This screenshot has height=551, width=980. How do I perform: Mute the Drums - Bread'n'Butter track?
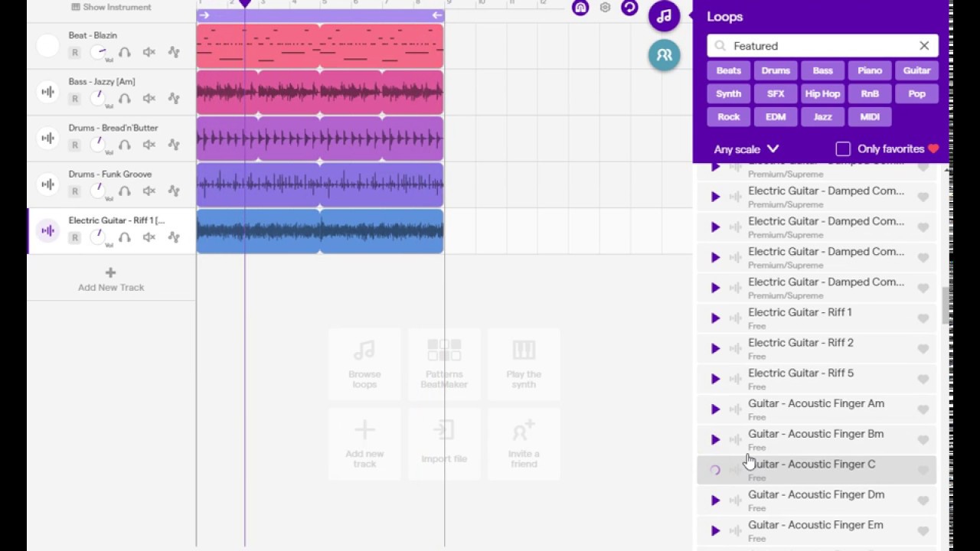pyautogui.click(x=149, y=145)
